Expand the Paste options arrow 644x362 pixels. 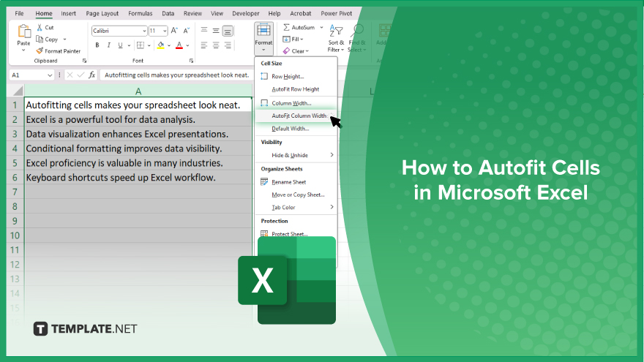pos(23,50)
